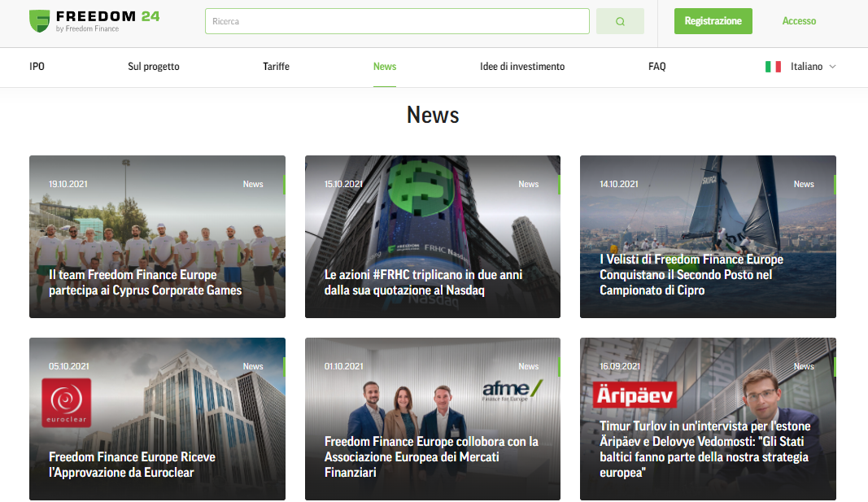Click the afme logo in the card
The height and width of the screenshot is (502, 868).
coord(512,390)
